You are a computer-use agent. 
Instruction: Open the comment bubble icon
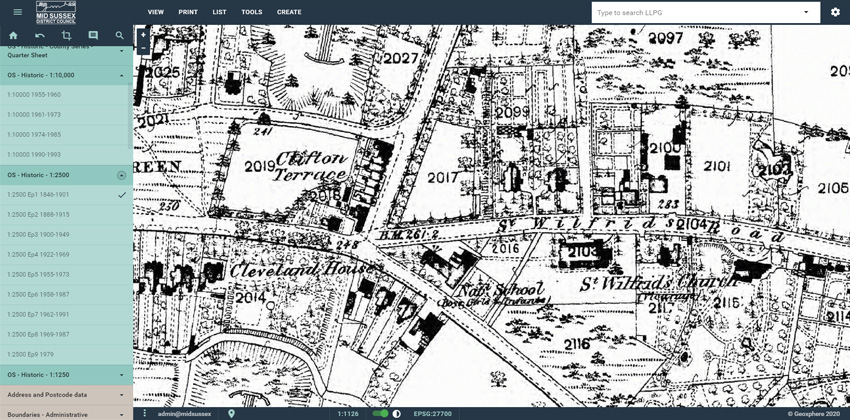(93, 36)
